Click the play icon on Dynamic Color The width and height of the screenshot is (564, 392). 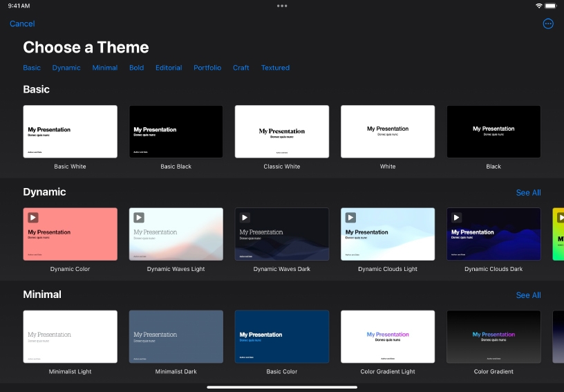[33, 218]
